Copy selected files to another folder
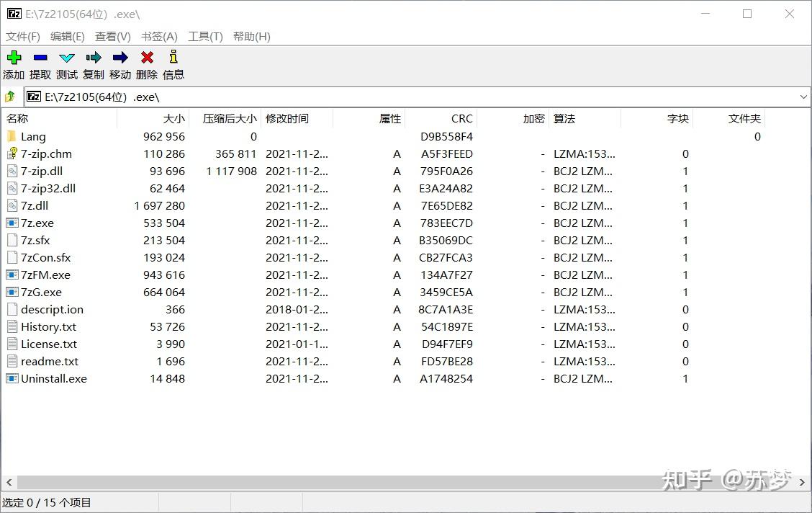This screenshot has width=812, height=513. click(93, 64)
